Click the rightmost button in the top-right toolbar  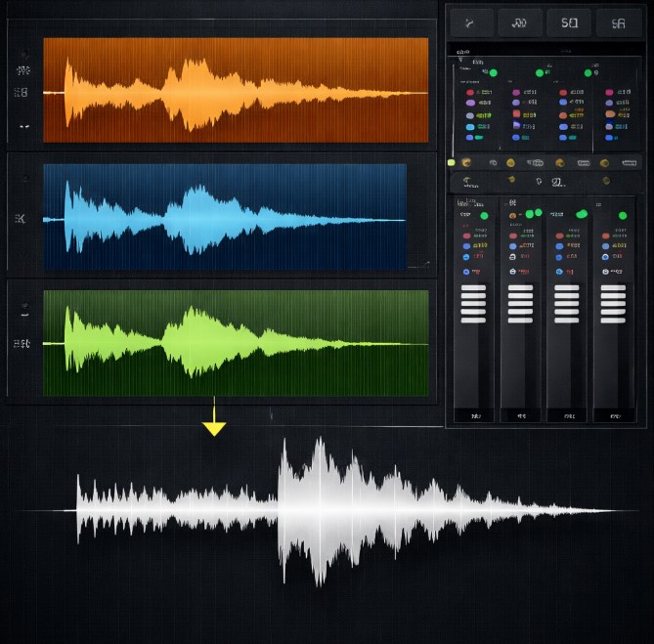[619, 22]
